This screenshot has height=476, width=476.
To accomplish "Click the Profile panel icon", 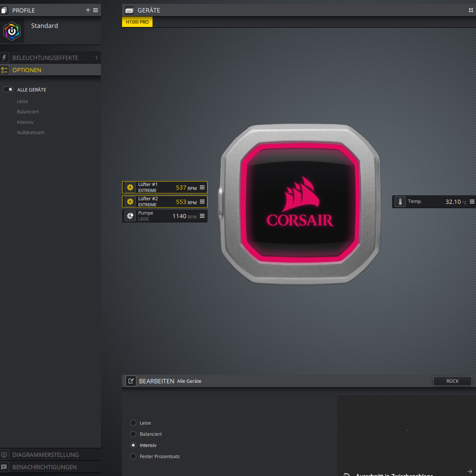I will 4,10.
